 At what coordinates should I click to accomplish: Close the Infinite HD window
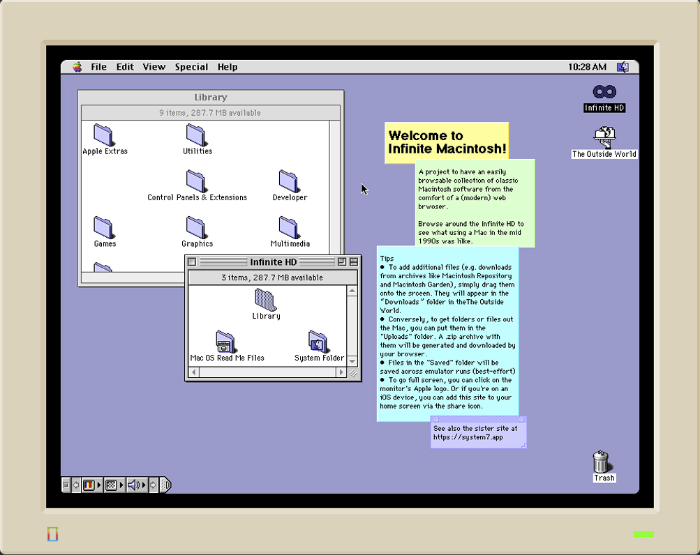coord(192,262)
